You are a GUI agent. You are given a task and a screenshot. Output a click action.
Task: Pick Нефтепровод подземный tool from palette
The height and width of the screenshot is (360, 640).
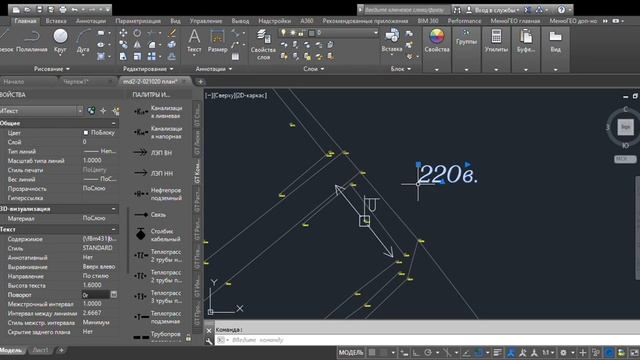tap(158, 194)
